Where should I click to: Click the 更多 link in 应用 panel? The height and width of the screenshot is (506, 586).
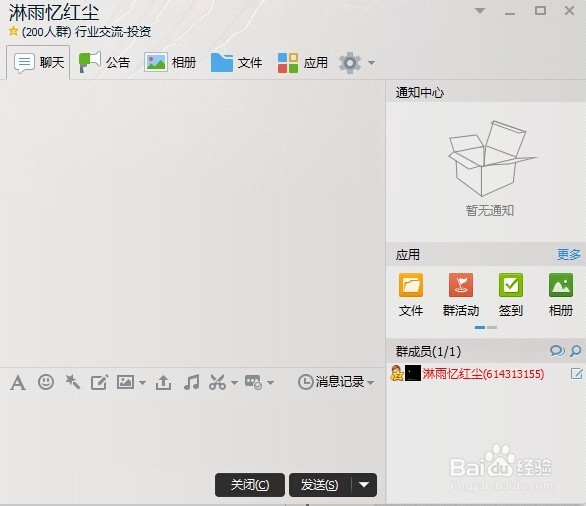coord(569,254)
